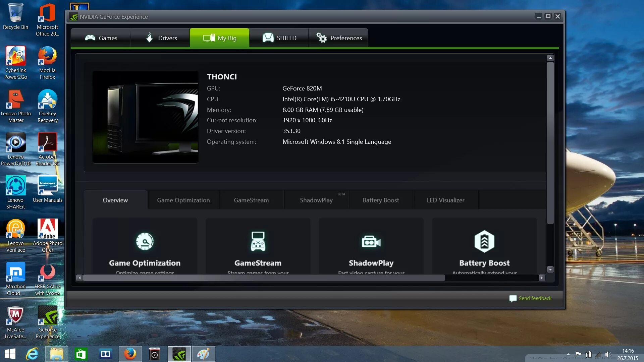Click the Send feedback link
644x362 pixels.
[x=535, y=298]
